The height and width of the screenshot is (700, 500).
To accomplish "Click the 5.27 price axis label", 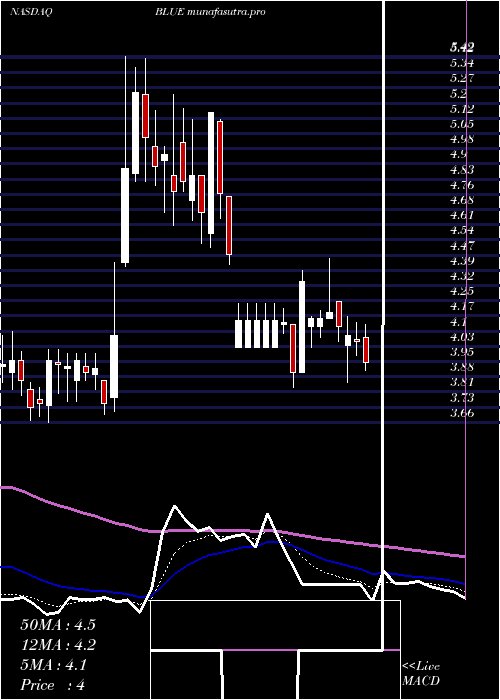I will click(462, 78).
